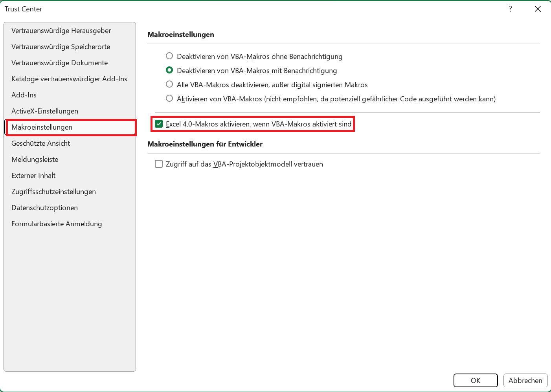Image resolution: width=551 pixels, height=392 pixels.
Task: Open Geschützte Ansicht settings
Action: coord(70,143)
